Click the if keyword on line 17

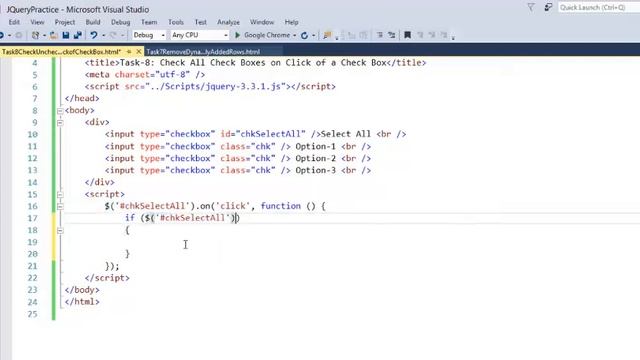pos(130,218)
